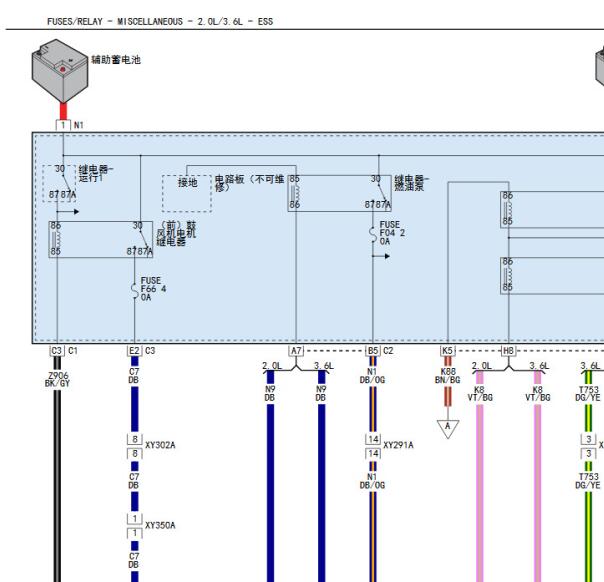Click the coil symbol in the blower relay
The image size is (604, 582).
(x=55, y=239)
